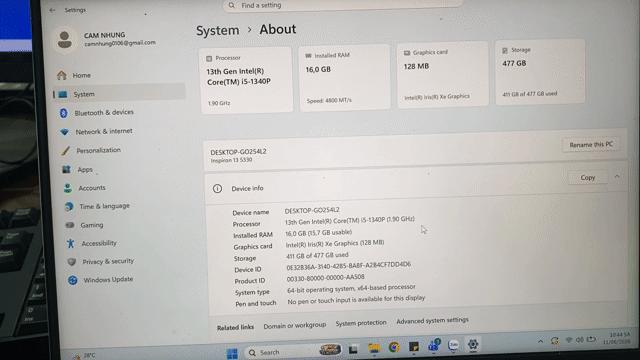The image size is (640, 360).
Task: Click the Product ID value 00330-80000-00000-AA508
Action: click(325, 278)
